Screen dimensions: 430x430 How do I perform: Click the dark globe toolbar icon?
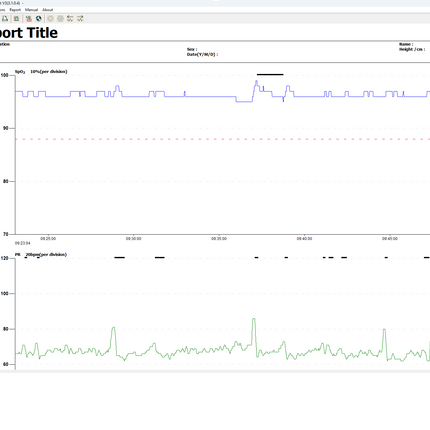pyautogui.click(x=39, y=19)
